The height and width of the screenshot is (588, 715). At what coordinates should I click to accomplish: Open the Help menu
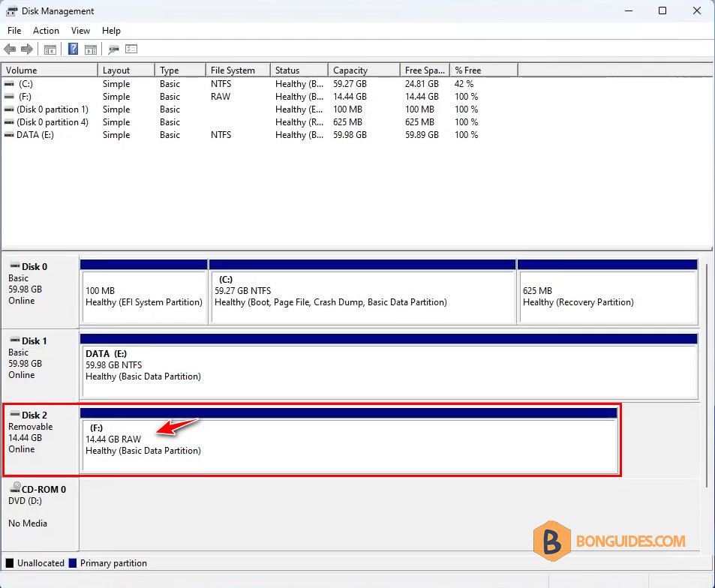click(x=111, y=31)
